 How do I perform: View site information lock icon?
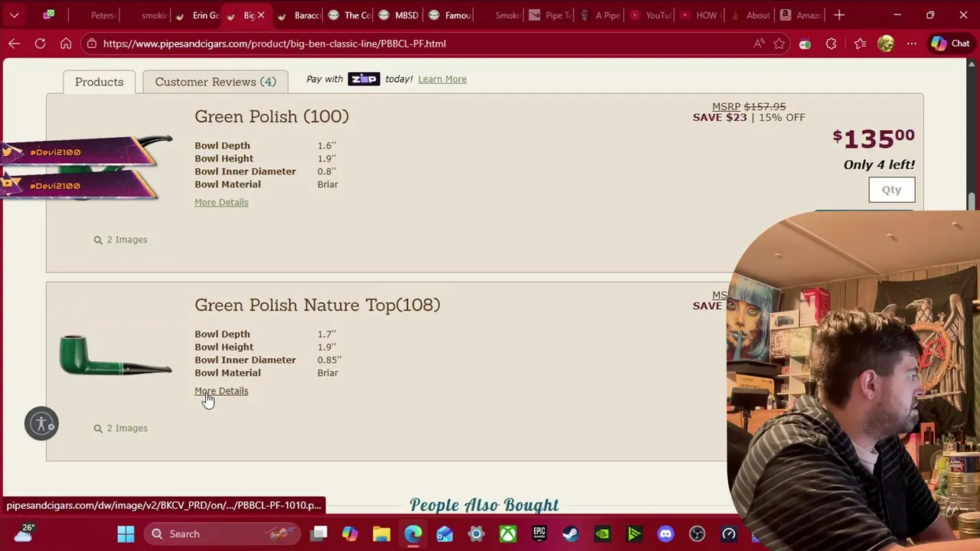pos(91,44)
